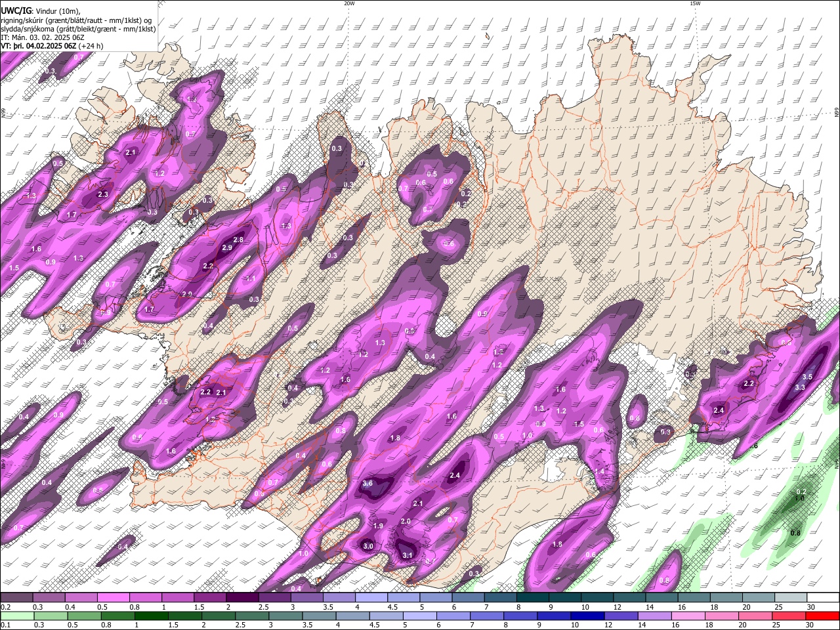The height and width of the screenshot is (630, 840).
Task: Click the crimson bottom-row swatch between 25 and 30
Action: (x=789, y=616)
